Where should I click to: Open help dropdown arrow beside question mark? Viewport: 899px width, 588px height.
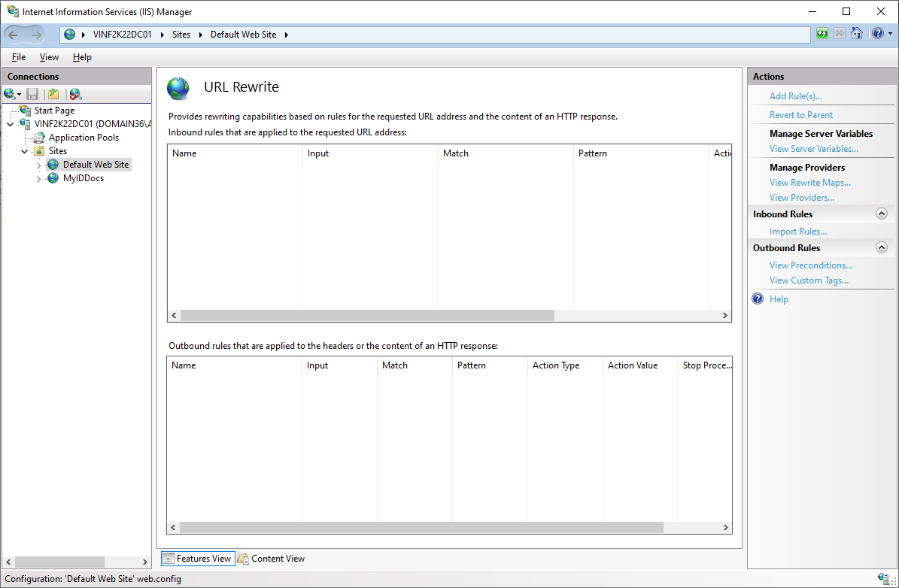point(891,34)
